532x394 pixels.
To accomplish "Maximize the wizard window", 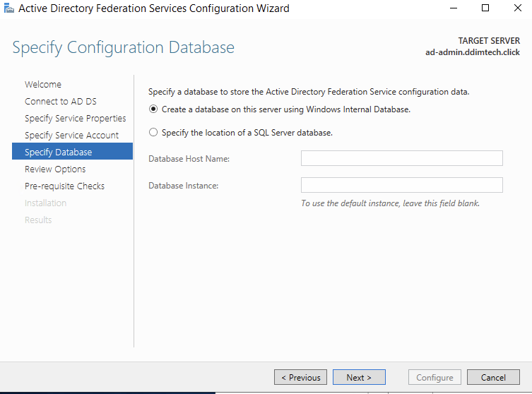I will [x=485, y=8].
